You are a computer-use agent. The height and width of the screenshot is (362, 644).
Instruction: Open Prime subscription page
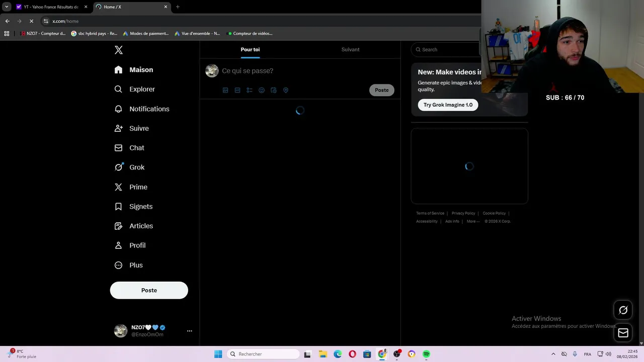[131, 187]
